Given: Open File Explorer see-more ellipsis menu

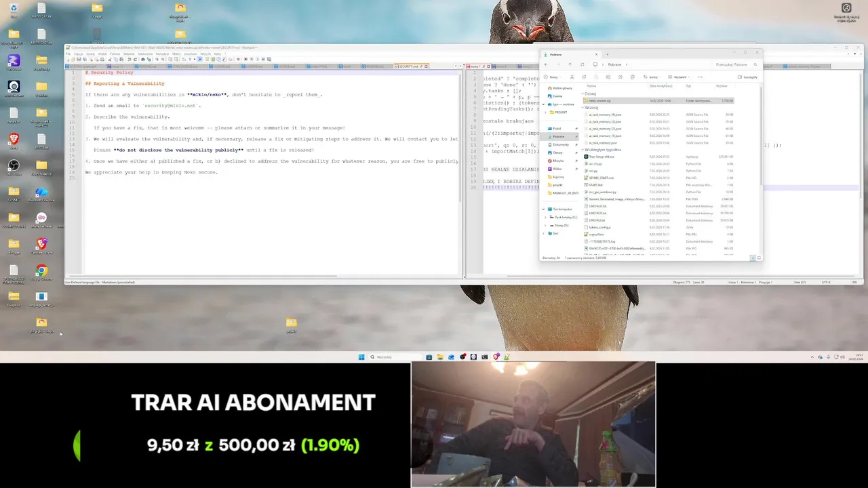Looking at the screenshot, I should (701, 77).
